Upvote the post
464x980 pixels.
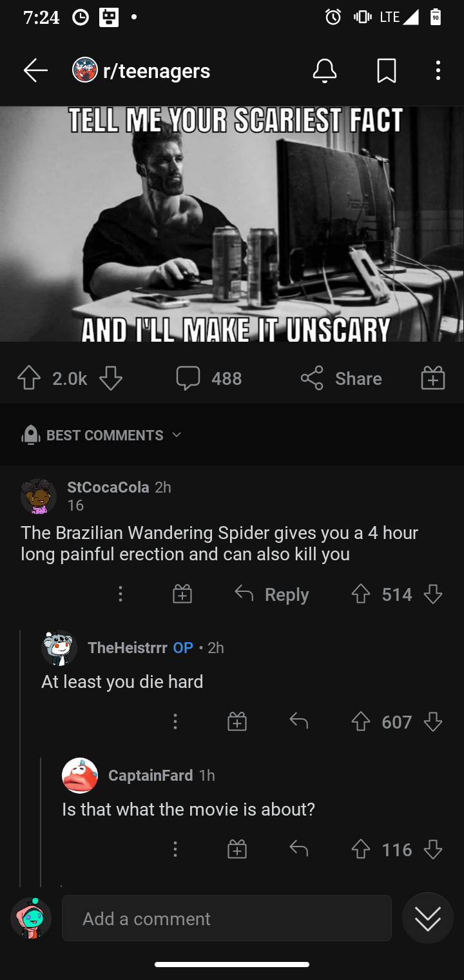pyautogui.click(x=28, y=378)
